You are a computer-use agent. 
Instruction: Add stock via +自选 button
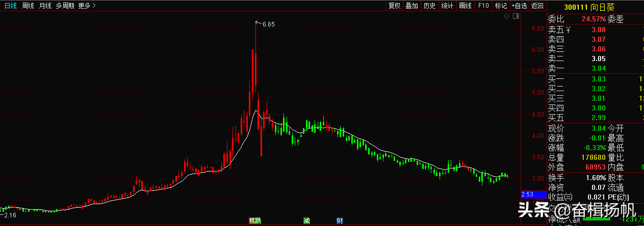[519, 6]
